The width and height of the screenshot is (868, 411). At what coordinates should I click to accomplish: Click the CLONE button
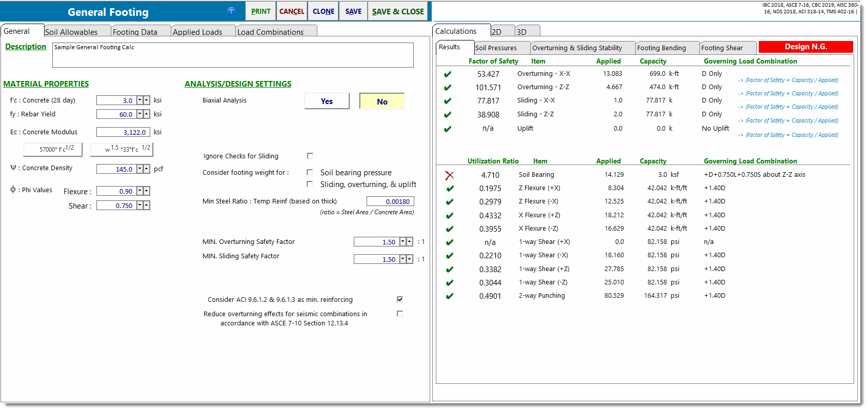point(323,11)
